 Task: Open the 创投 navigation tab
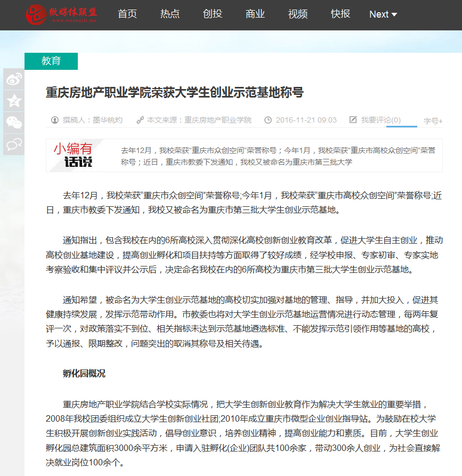[213, 14]
